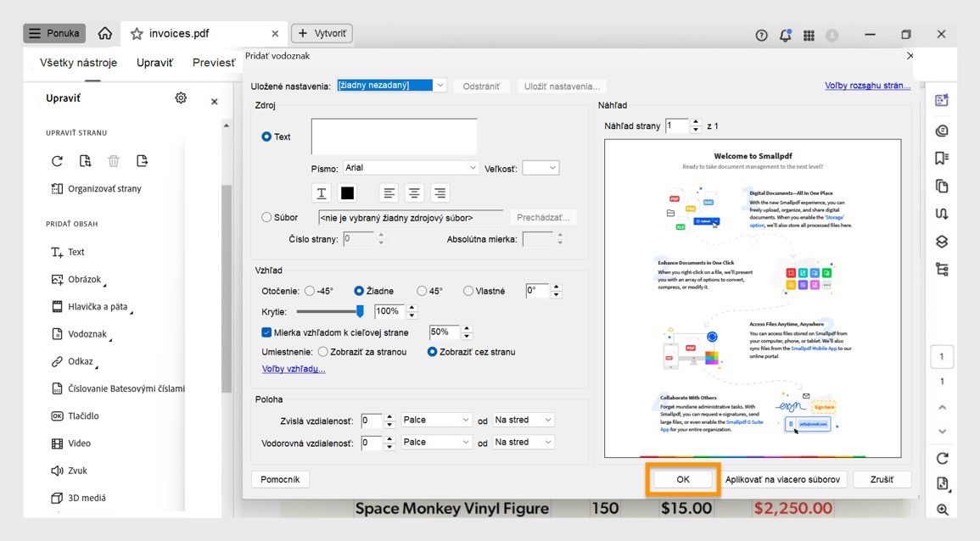
Task: Close the Upraviť side panel
Action: pyautogui.click(x=215, y=101)
